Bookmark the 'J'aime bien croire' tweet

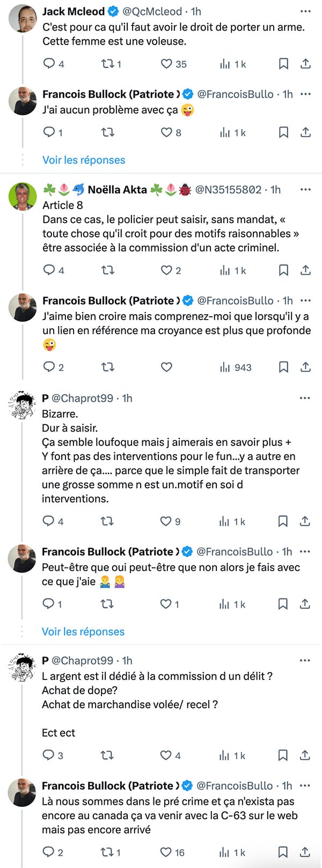coord(283,367)
